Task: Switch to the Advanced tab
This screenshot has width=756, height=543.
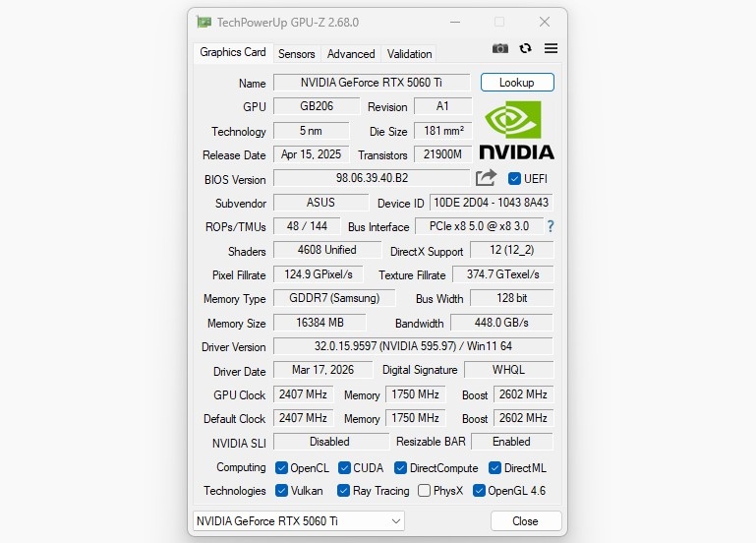Action: (351, 53)
